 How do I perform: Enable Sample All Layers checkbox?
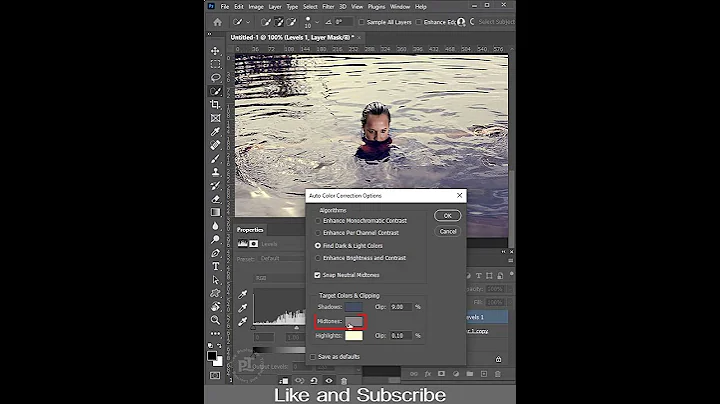click(361, 22)
